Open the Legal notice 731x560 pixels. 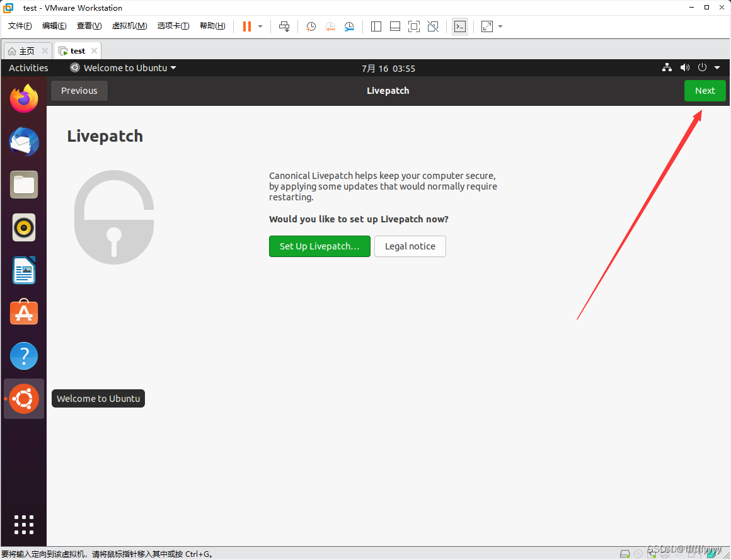(x=410, y=246)
